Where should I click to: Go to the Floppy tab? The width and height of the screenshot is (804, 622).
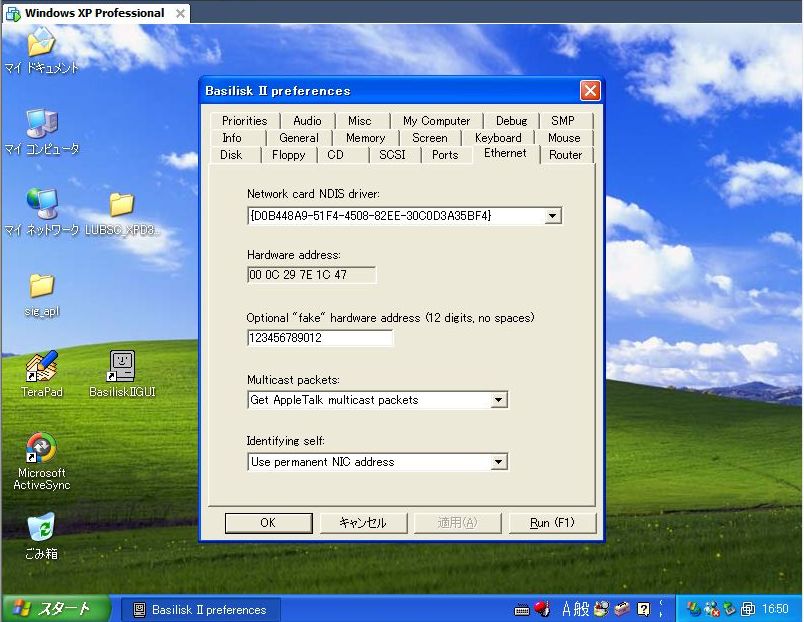click(289, 155)
